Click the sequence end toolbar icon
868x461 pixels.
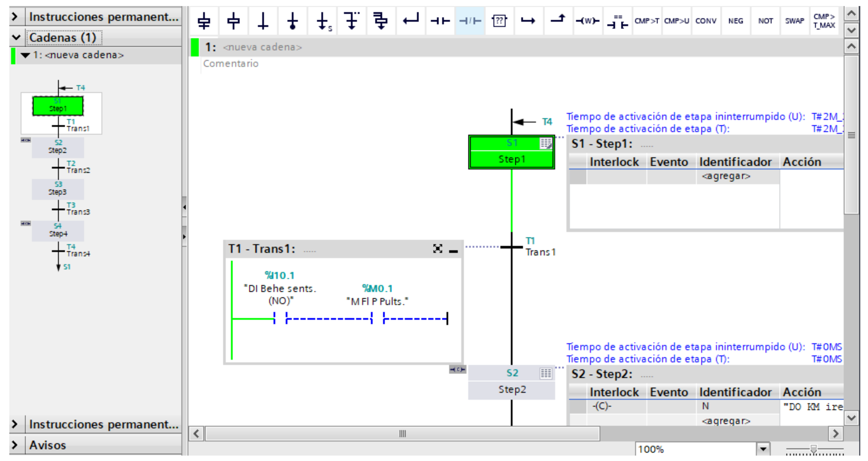coord(292,21)
